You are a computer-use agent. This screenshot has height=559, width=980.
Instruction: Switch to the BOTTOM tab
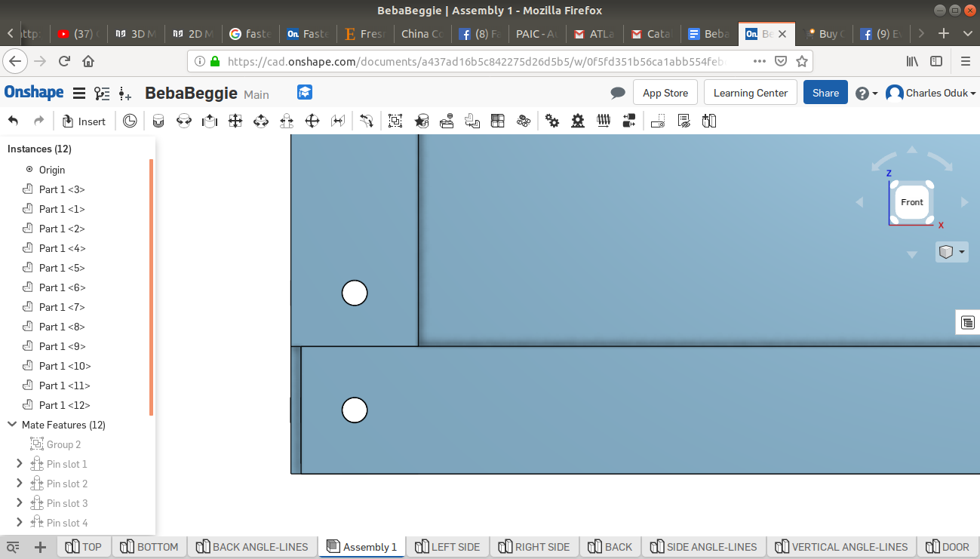tap(150, 547)
